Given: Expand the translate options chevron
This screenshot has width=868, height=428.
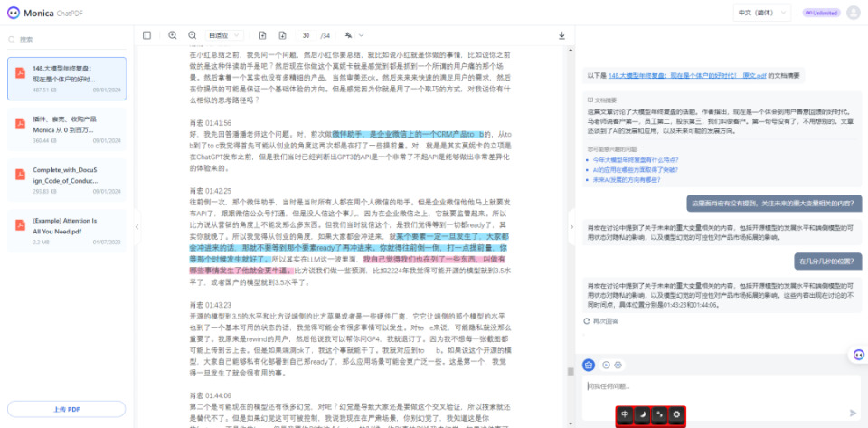Looking at the screenshot, I should click(362, 35).
